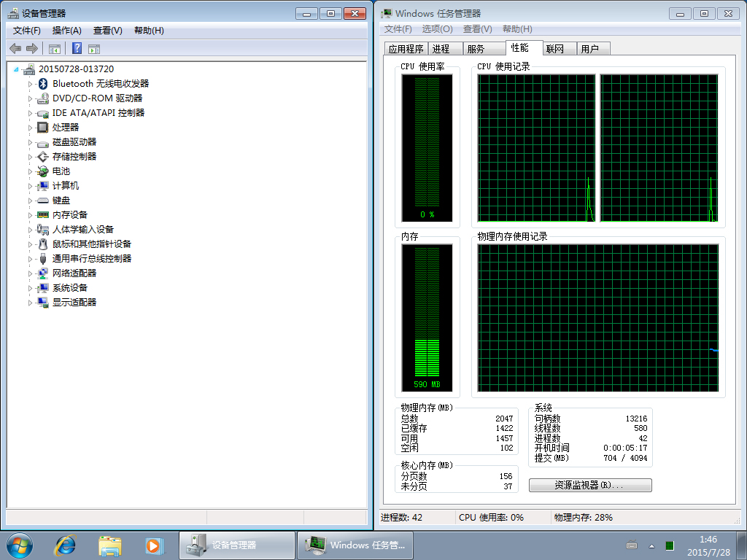Image resolution: width=747 pixels, height=560 pixels.
Task: Select the 人体学输入设备 HID icon
Action: [43, 230]
